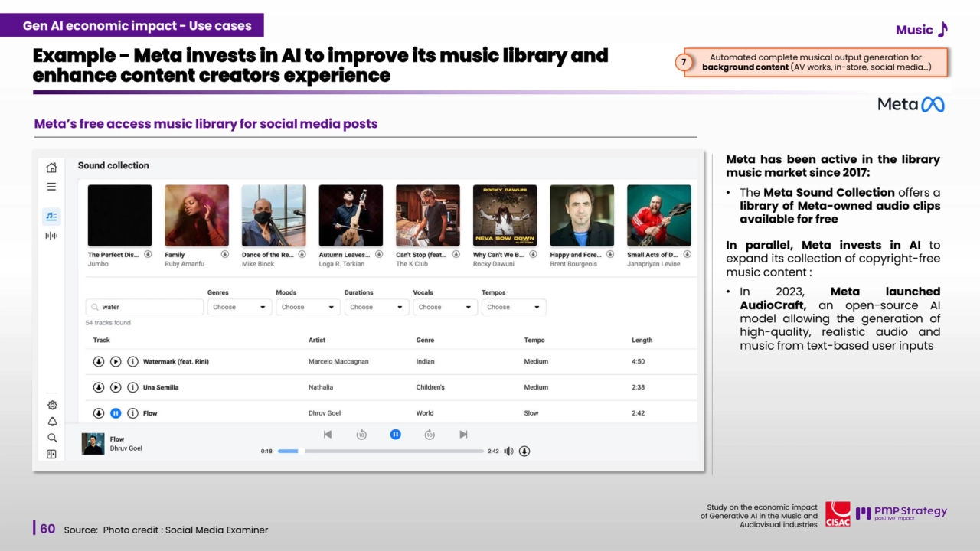The height and width of the screenshot is (551, 980).
Task: Download The Perfect Dis... album by Jumbo
Action: click(x=148, y=254)
